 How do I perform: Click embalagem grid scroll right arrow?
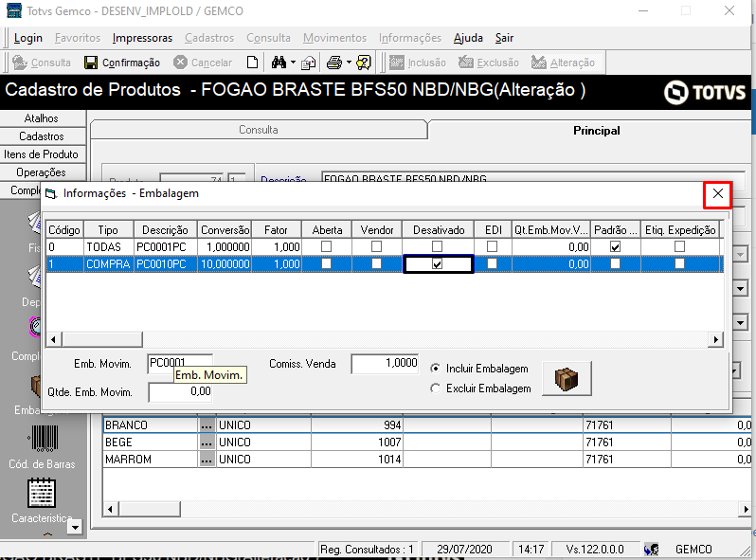(x=716, y=339)
